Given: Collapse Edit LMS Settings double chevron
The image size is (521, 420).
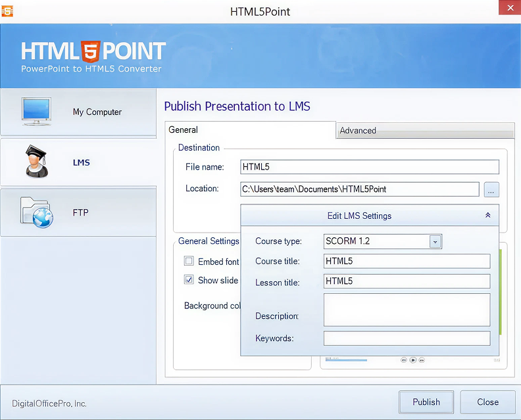Looking at the screenshot, I should (487, 215).
